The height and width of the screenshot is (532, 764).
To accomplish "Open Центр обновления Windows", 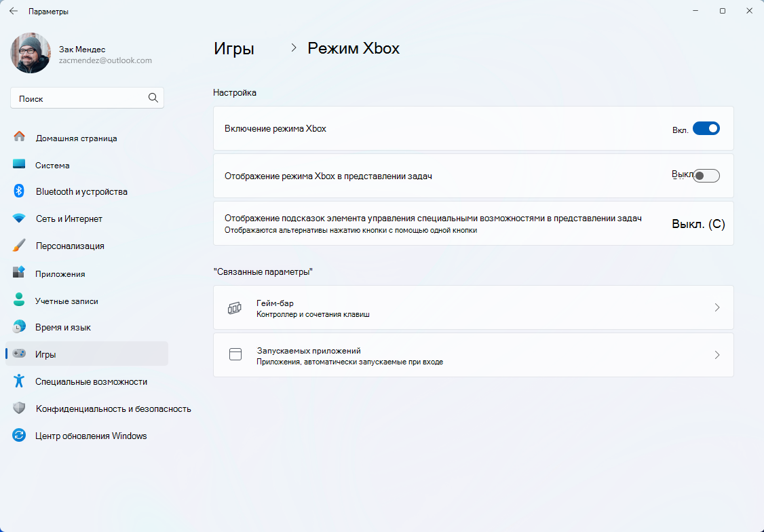I will [x=87, y=436].
